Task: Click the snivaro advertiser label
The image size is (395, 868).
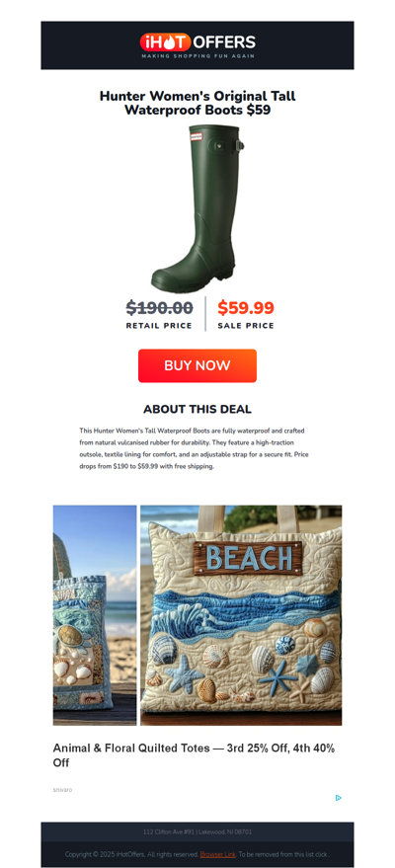Action: (62, 789)
